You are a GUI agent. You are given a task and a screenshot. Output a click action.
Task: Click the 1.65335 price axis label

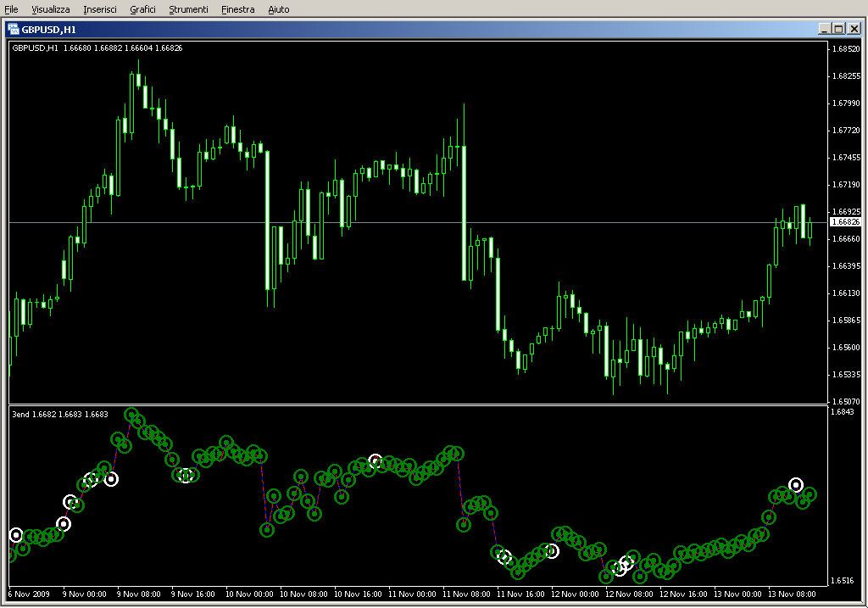point(847,374)
